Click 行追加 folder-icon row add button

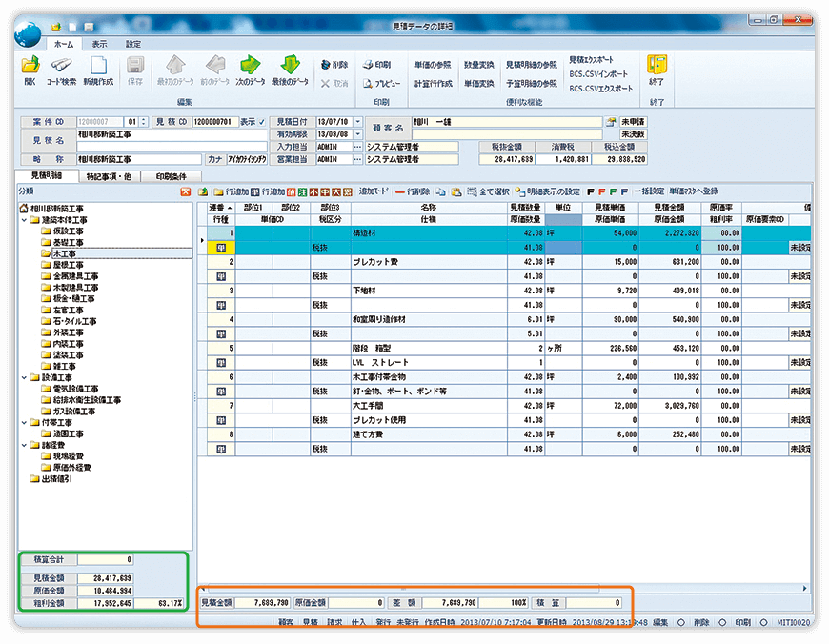231,191
